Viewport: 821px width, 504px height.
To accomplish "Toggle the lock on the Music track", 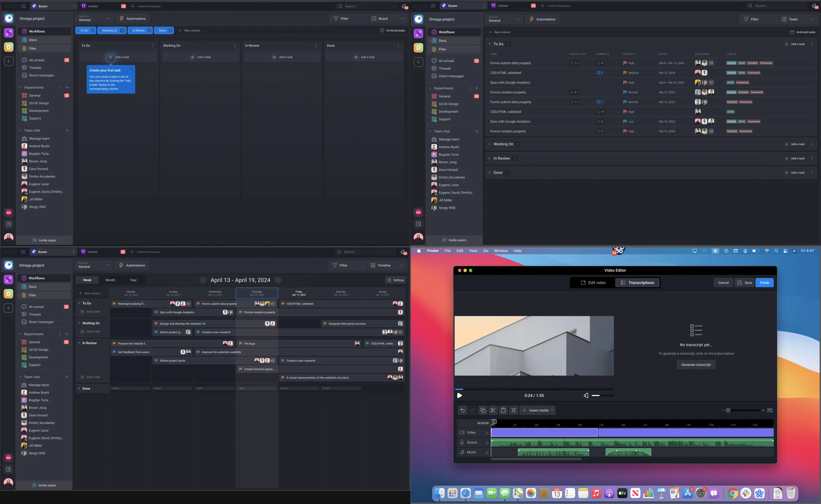I will 487,452.
